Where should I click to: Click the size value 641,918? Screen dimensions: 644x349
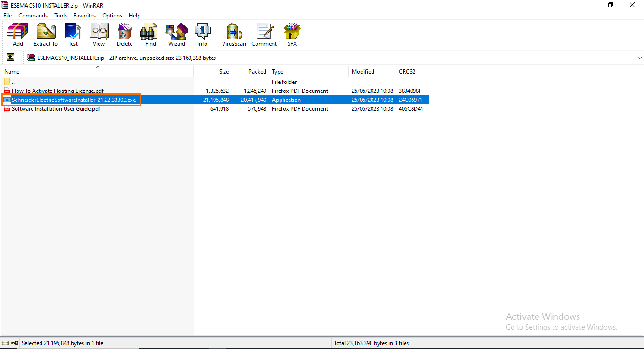click(x=219, y=109)
